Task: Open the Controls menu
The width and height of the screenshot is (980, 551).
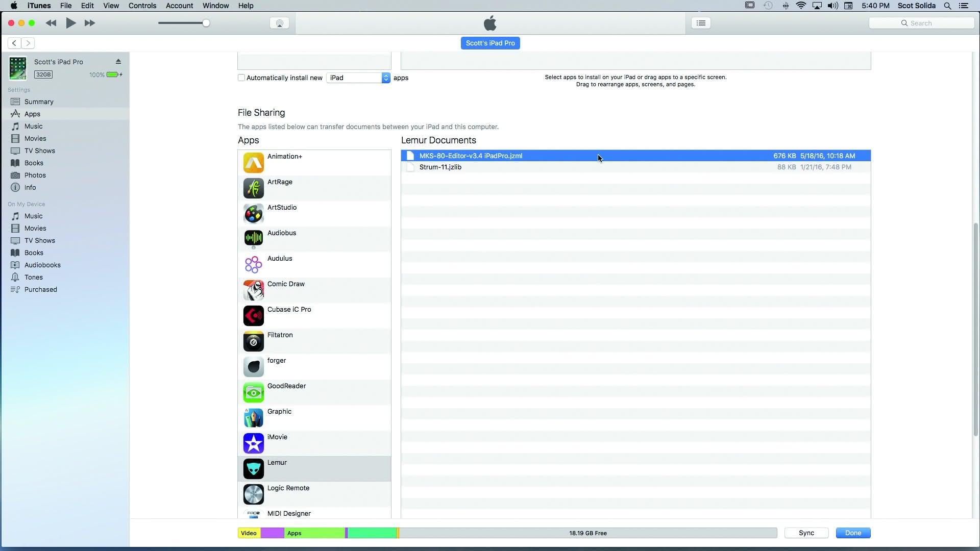Action: tap(142, 6)
